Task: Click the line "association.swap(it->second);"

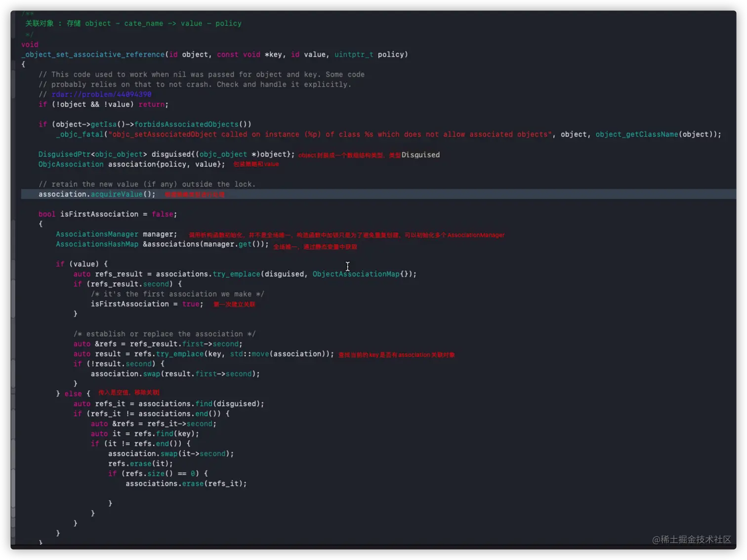Action: [x=171, y=454]
